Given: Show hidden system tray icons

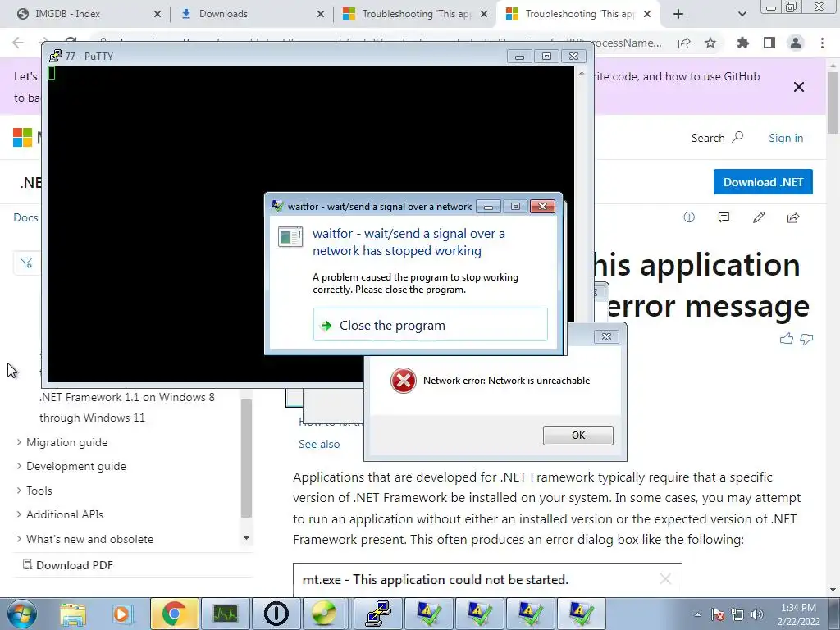Looking at the screenshot, I should point(697,614).
